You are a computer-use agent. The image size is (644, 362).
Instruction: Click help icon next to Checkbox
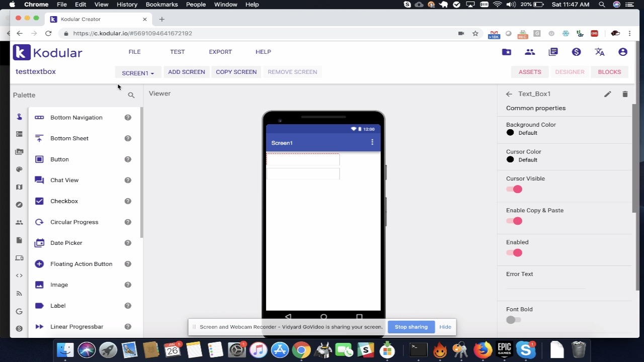(x=128, y=201)
